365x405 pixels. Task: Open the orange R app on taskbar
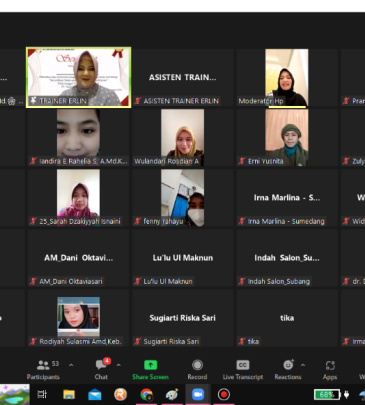(120, 395)
